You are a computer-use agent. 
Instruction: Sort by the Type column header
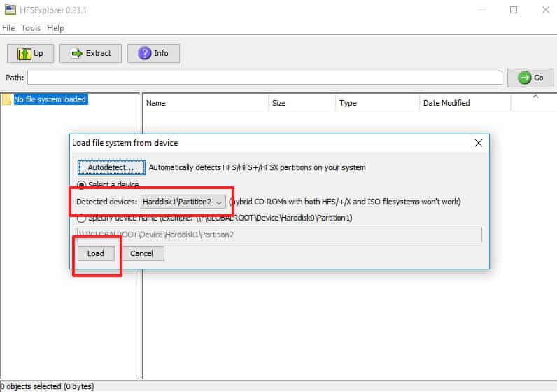pyautogui.click(x=378, y=103)
